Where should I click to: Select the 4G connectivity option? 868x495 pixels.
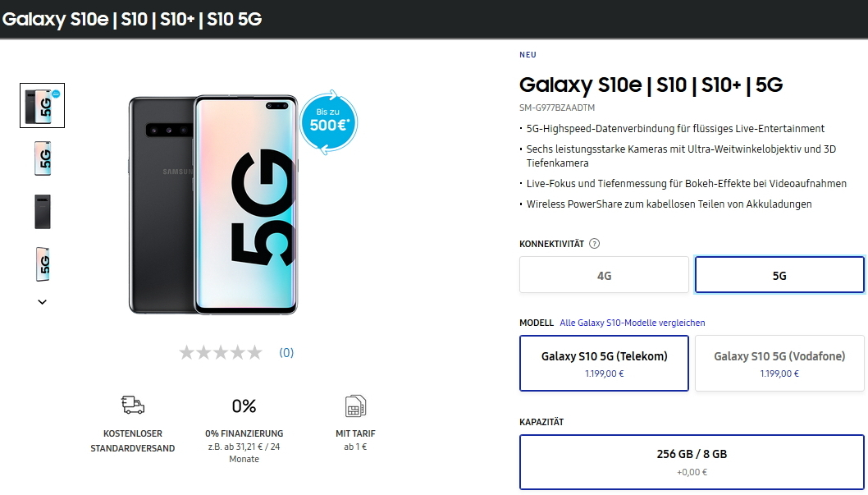[x=604, y=275]
